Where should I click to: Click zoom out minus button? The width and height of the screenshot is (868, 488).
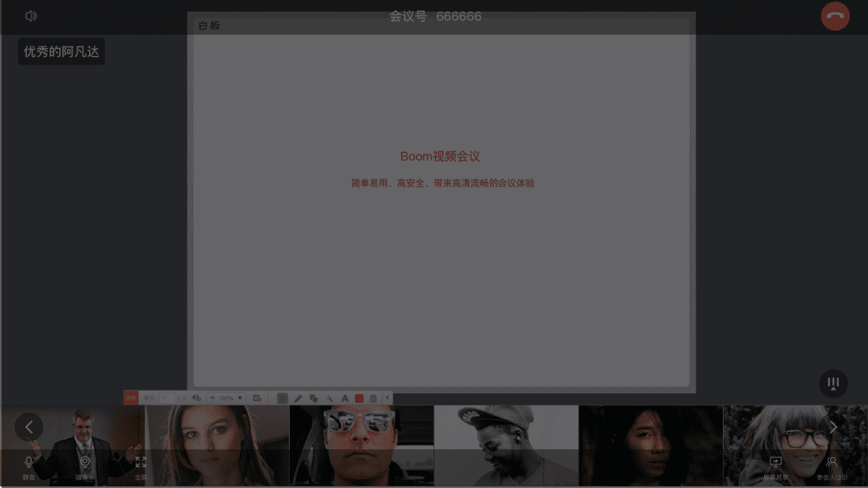[x=213, y=398]
